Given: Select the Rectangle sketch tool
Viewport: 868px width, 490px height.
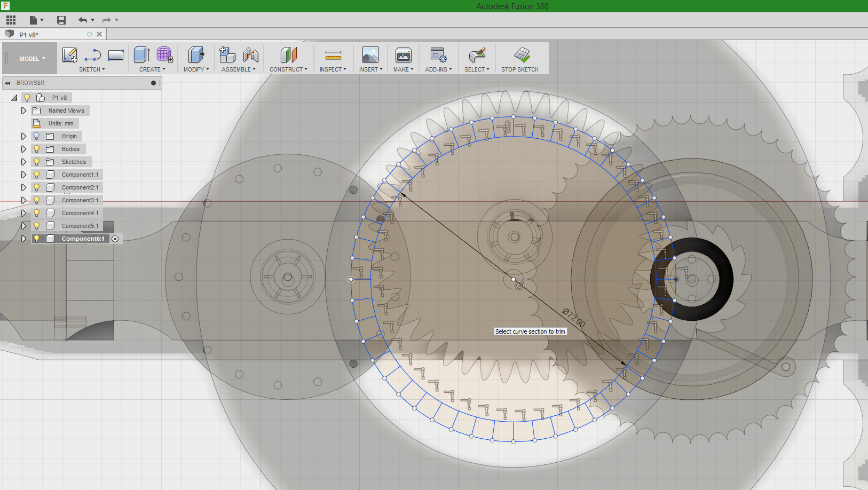Looking at the screenshot, I should click(x=116, y=54).
